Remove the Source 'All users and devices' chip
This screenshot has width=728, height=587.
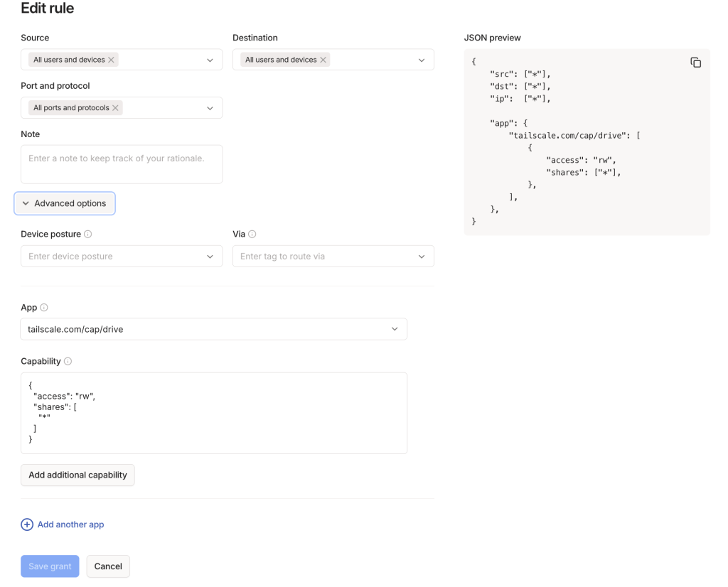(111, 60)
